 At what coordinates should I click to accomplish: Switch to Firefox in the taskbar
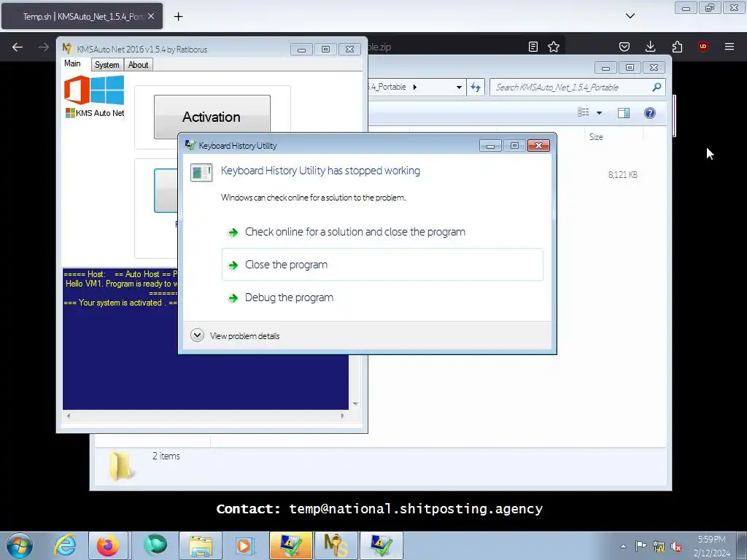click(x=108, y=545)
